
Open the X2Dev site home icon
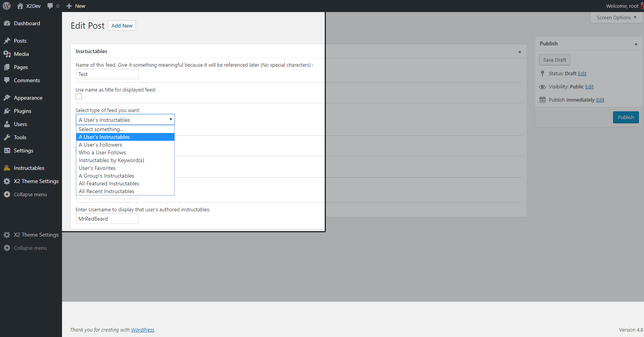20,6
